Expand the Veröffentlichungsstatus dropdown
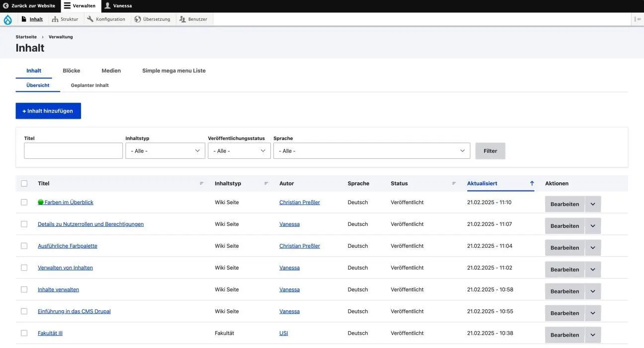Image resolution: width=644 pixels, height=348 pixels. pyautogui.click(x=239, y=151)
